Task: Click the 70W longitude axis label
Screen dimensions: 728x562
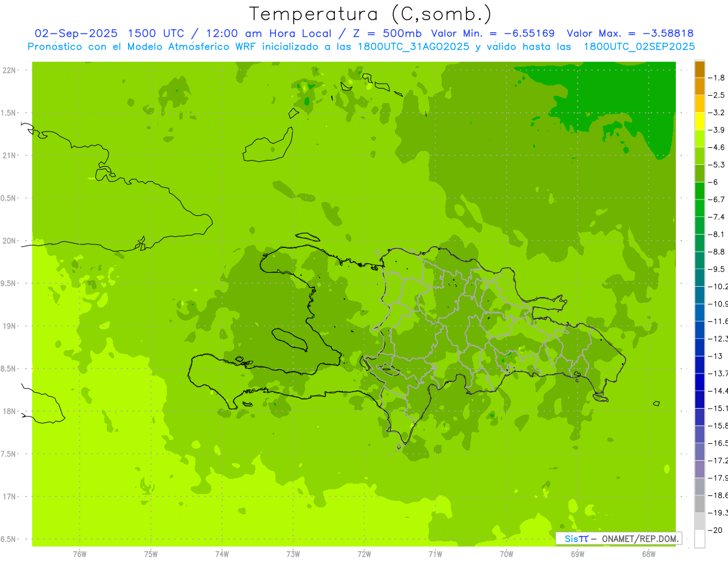Action: pyautogui.click(x=507, y=554)
